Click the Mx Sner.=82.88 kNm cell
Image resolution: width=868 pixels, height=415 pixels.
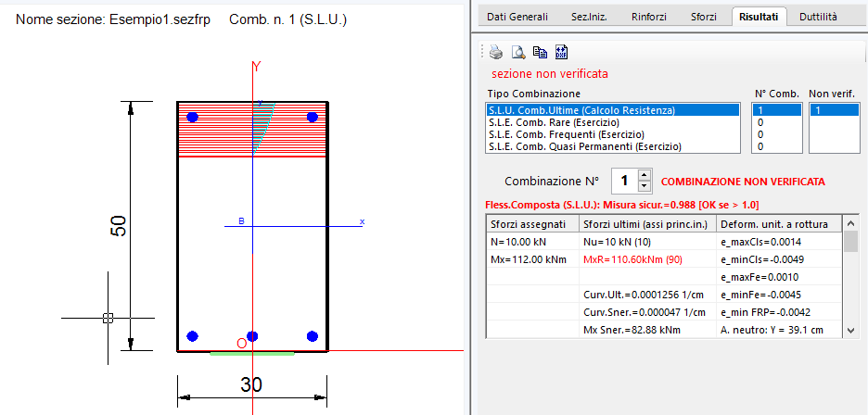647,330
